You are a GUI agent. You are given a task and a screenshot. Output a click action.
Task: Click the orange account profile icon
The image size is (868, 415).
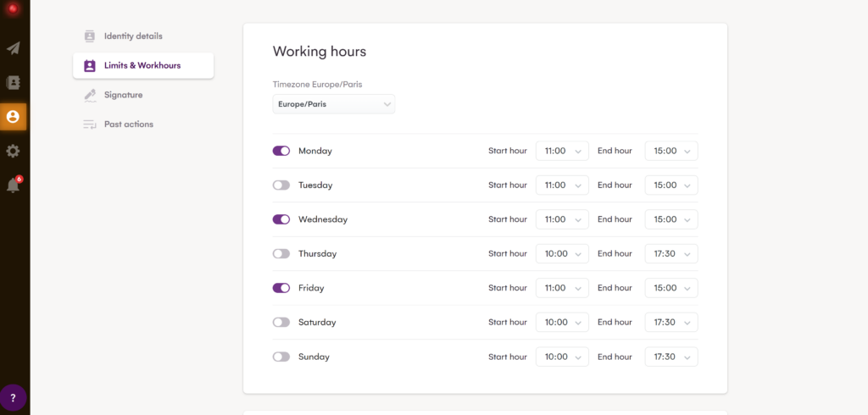[x=13, y=117]
